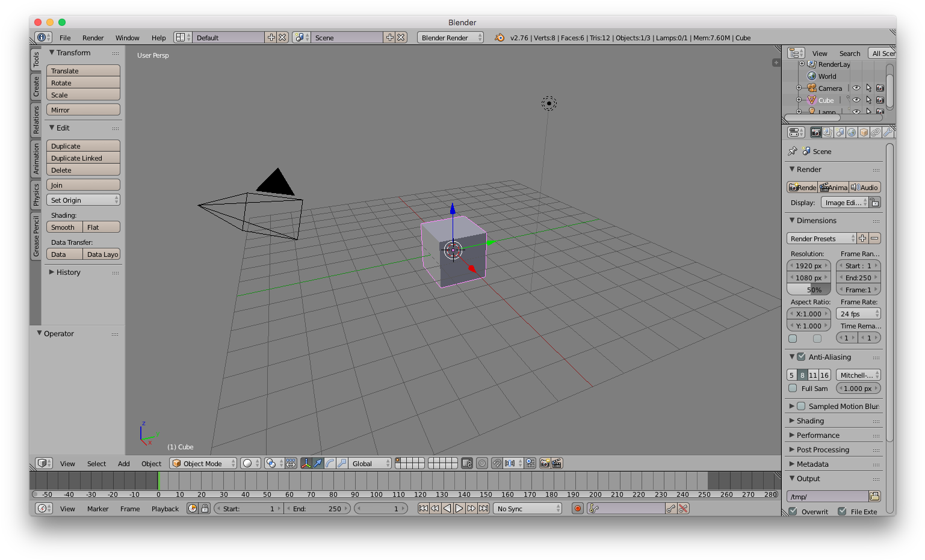Image resolution: width=925 pixels, height=560 pixels.
Task: Open the Set Origin dropdown
Action: 83,200
